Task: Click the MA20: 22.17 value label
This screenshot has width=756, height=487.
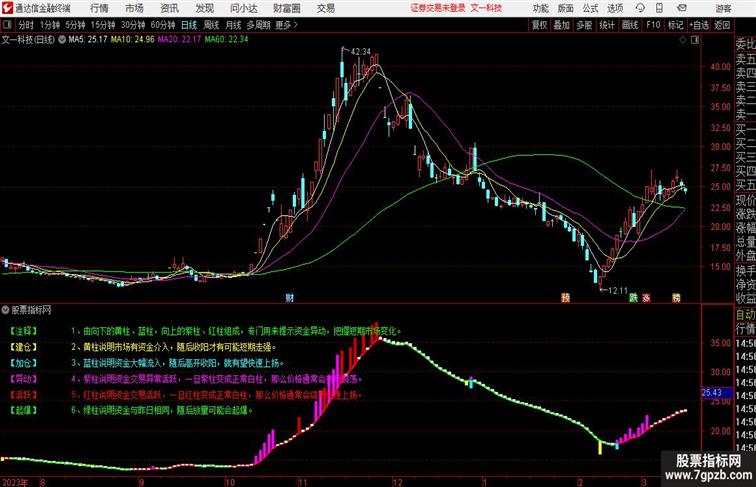Action: coord(179,40)
